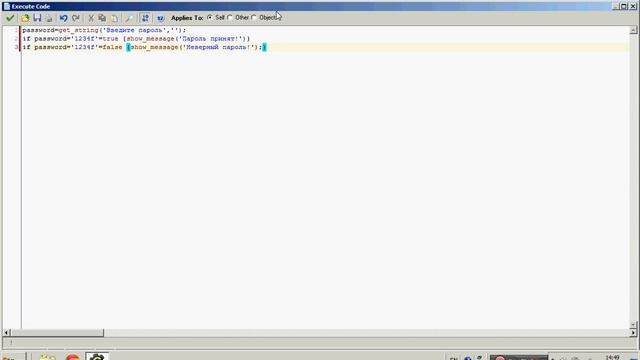This screenshot has width=640, height=360.
Task: Click the active Game Maker taskbar button
Action: pyautogui.click(x=97, y=357)
